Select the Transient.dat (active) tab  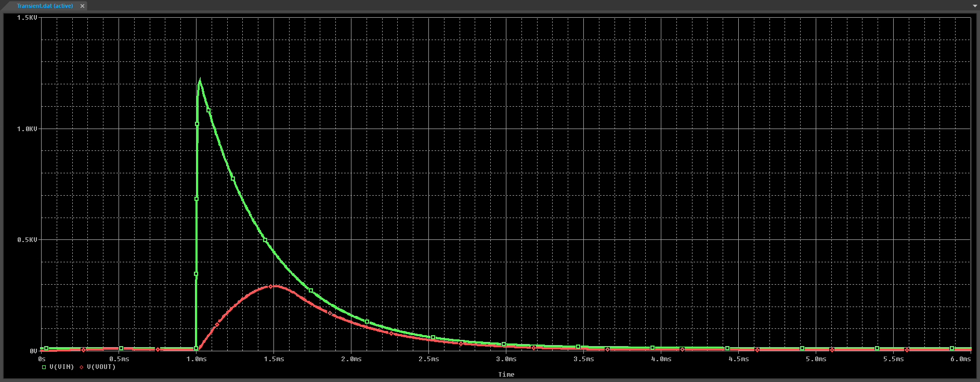[45, 6]
